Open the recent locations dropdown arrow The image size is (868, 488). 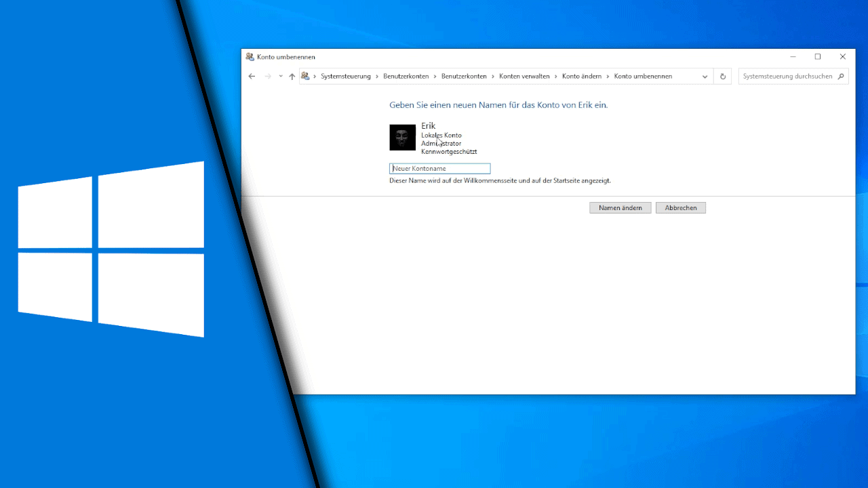[x=281, y=77]
